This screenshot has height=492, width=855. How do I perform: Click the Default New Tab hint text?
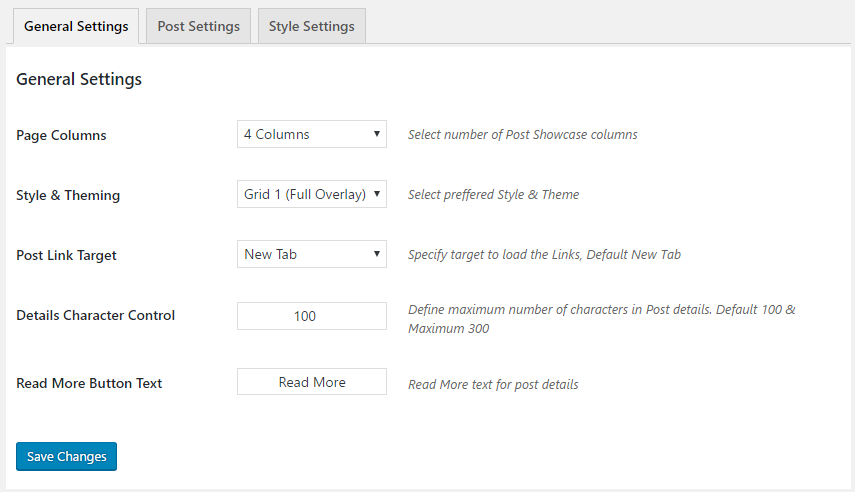[544, 254]
